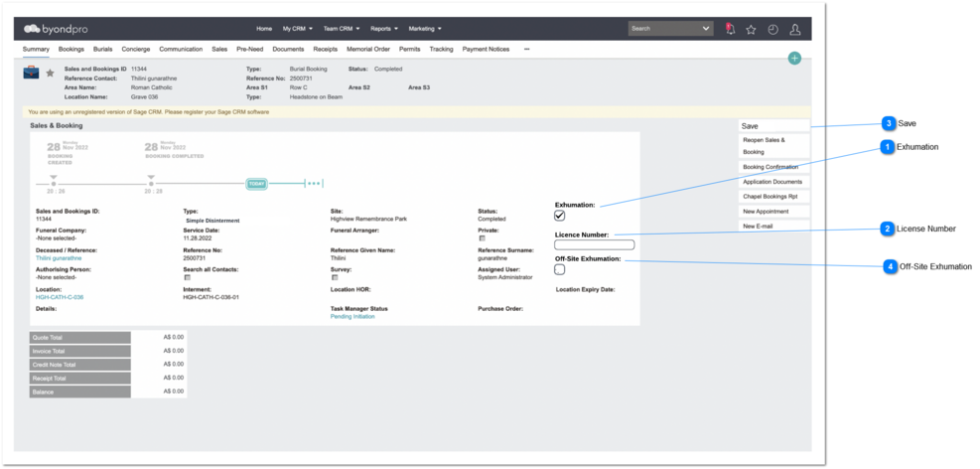Click the Save button
The height and width of the screenshot is (469, 980).
[x=773, y=126]
